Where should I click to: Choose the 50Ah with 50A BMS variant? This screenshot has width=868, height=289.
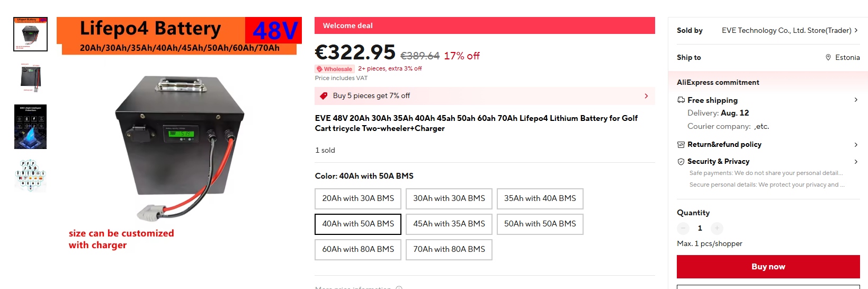point(540,224)
